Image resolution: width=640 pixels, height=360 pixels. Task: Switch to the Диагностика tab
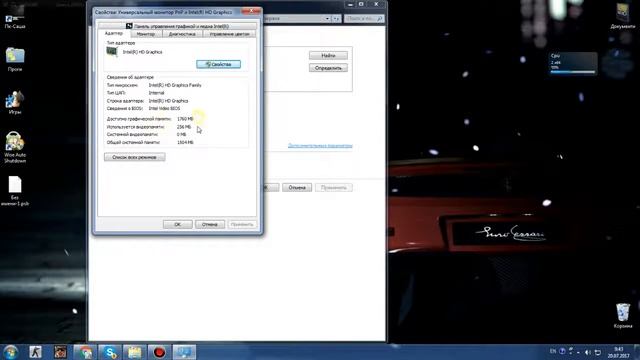point(182,34)
